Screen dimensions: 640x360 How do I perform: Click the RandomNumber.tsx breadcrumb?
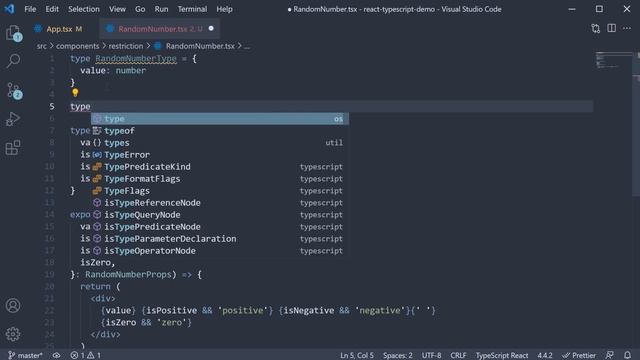(x=200, y=46)
